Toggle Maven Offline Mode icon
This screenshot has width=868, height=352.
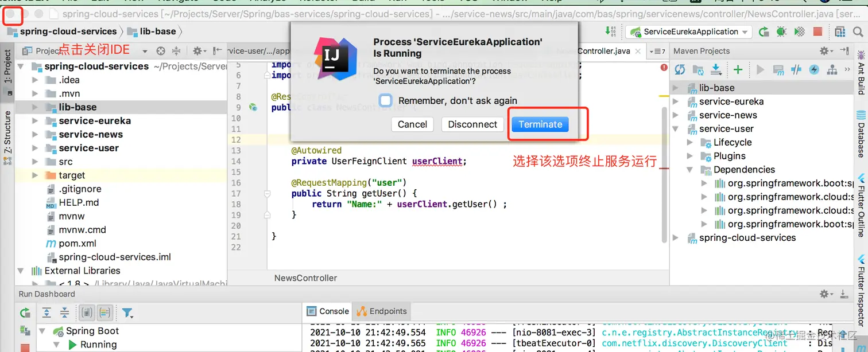click(796, 70)
